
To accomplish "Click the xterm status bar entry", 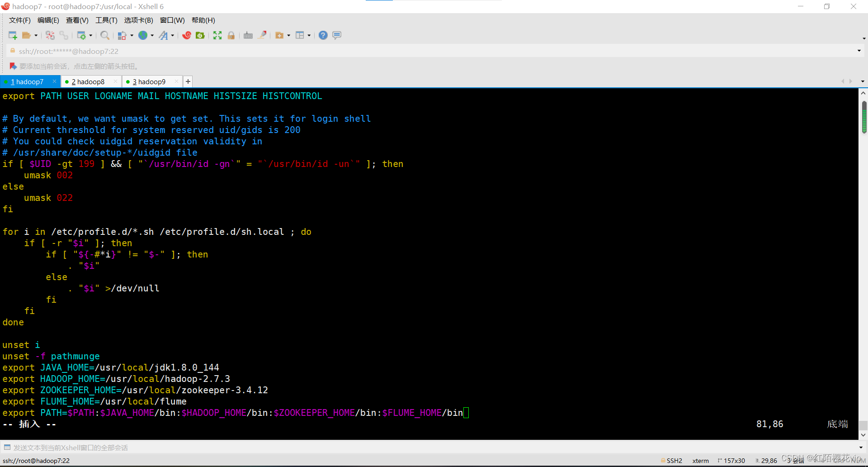I will click(701, 461).
